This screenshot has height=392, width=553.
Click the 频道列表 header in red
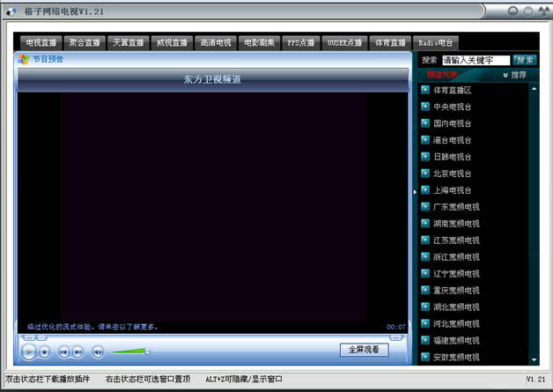click(x=442, y=75)
